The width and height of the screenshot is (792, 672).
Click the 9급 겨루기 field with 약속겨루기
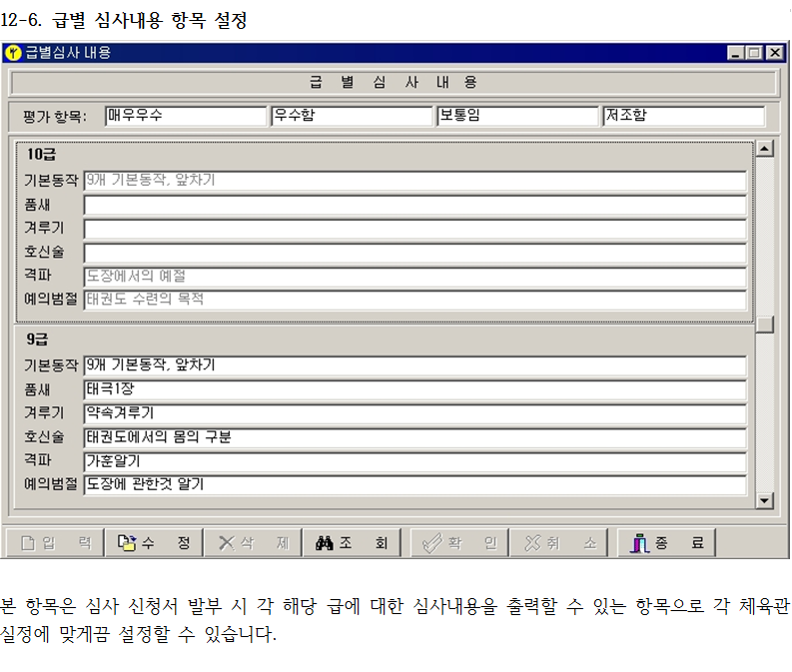coord(414,413)
